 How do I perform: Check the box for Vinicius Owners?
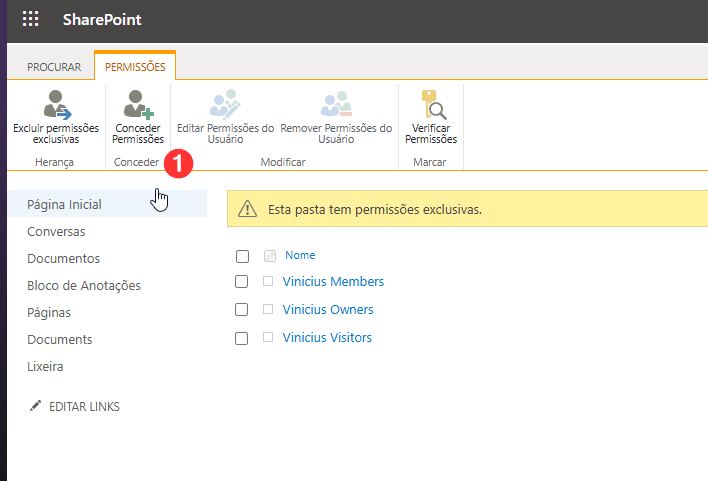coord(242,310)
